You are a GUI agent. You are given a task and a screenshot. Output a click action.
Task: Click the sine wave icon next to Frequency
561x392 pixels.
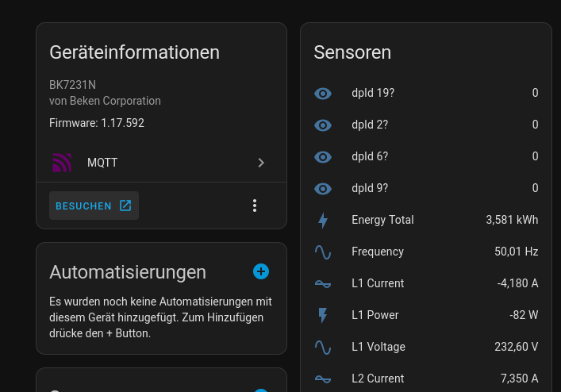click(x=323, y=252)
